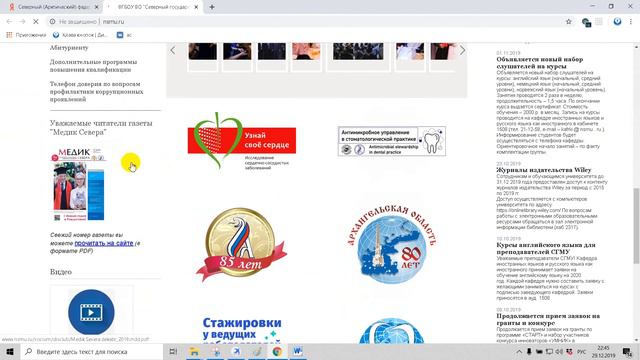Click the browser forward arrow
Screen dimensions: 640x360
22,22
